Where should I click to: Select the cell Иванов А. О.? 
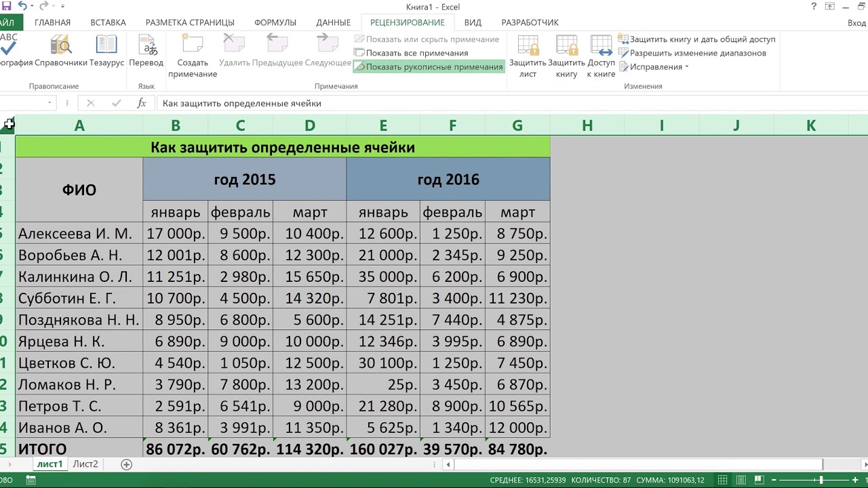click(79, 428)
